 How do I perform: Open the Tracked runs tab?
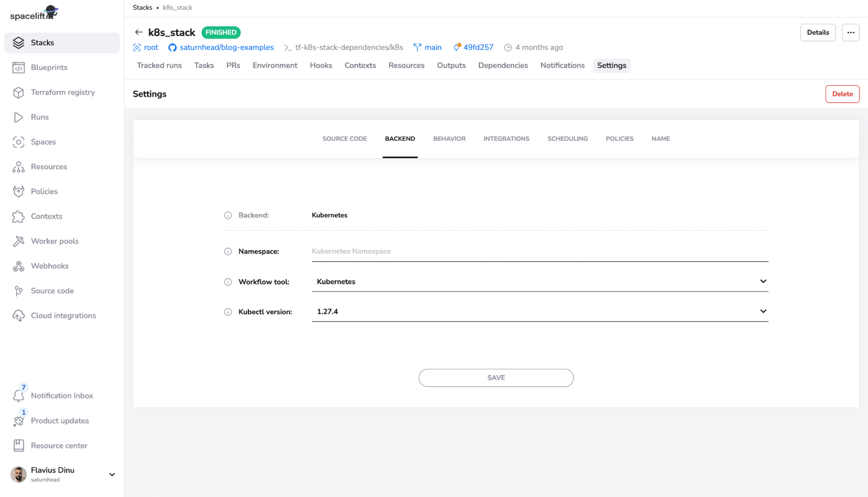tap(159, 65)
